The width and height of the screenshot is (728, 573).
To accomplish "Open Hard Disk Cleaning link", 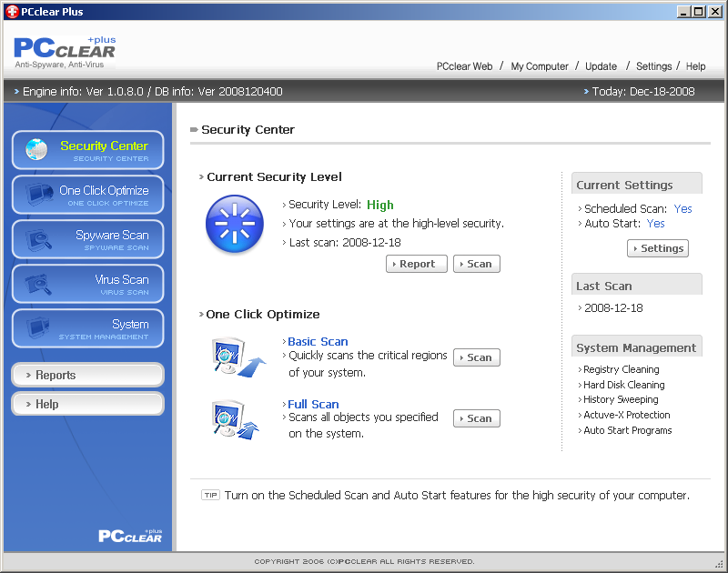I will pyautogui.click(x=624, y=385).
